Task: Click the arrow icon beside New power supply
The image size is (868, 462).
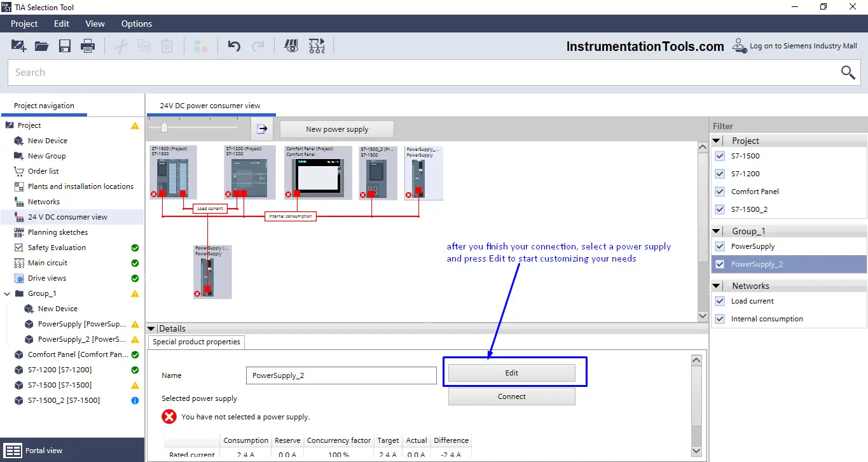Action: pyautogui.click(x=263, y=129)
